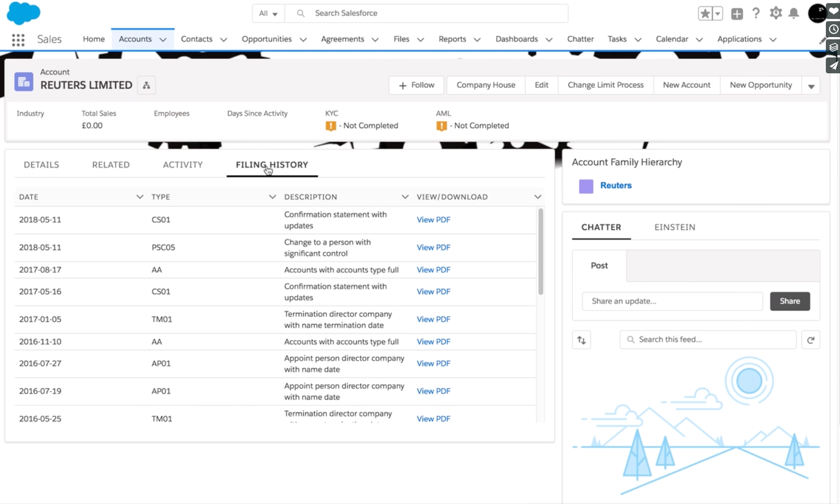
Task: Switch to the RELATED tab
Action: (x=111, y=165)
